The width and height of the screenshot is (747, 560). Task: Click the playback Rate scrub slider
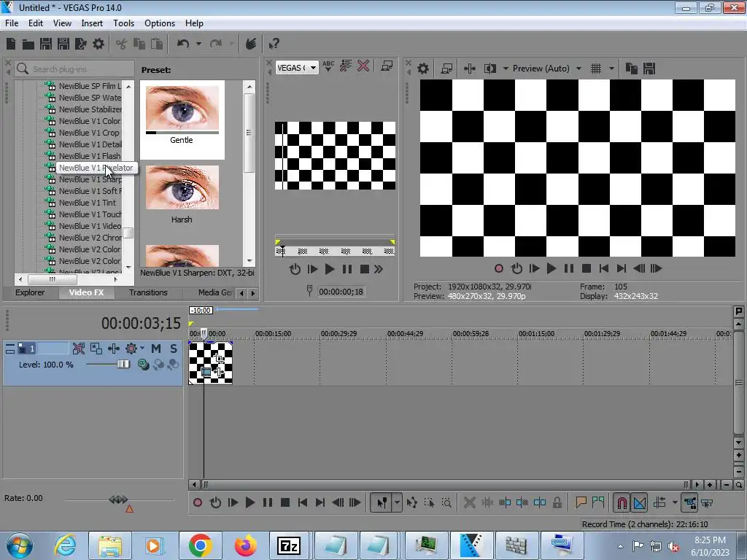[118, 500]
